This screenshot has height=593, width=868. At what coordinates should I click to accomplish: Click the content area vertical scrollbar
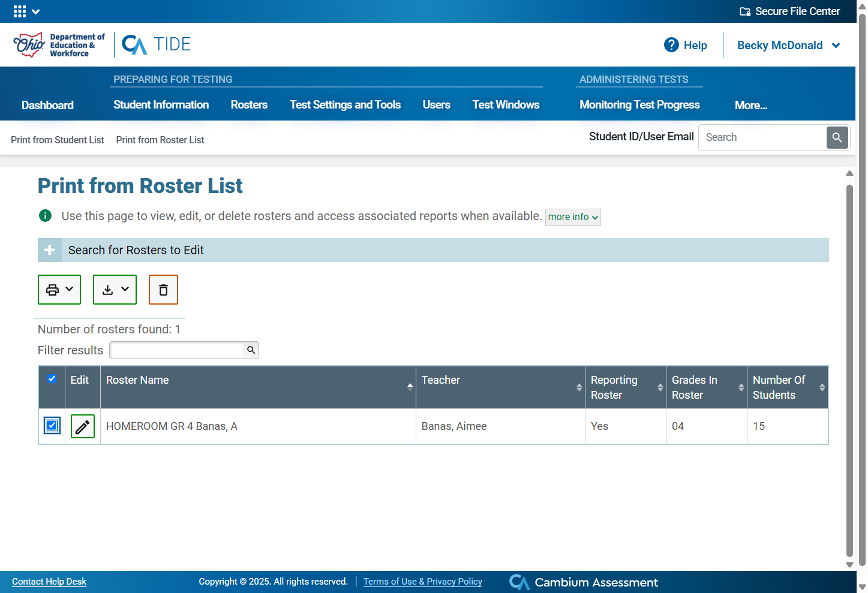(x=849, y=370)
